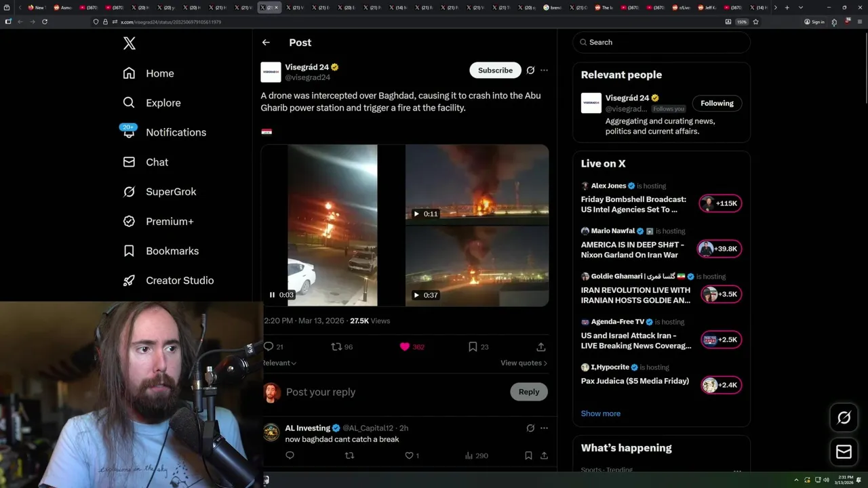Viewport: 868px width, 488px height.
Task: Close the active X browser tab
Action: coord(276,7)
